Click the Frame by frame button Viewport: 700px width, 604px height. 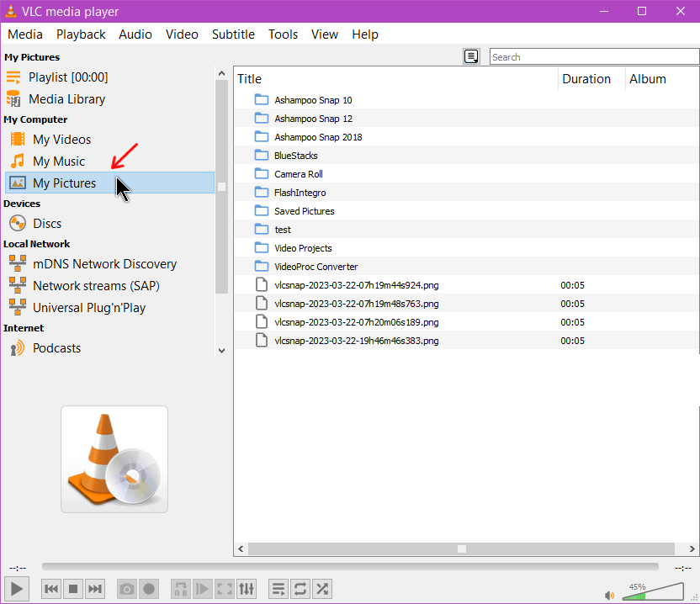tap(202, 589)
